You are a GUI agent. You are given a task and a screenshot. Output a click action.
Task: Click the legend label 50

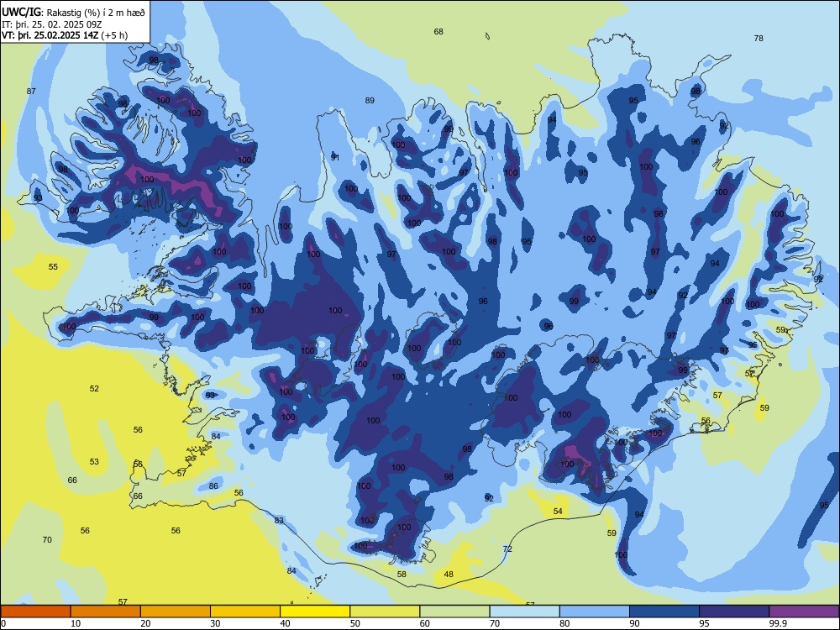tap(355, 623)
